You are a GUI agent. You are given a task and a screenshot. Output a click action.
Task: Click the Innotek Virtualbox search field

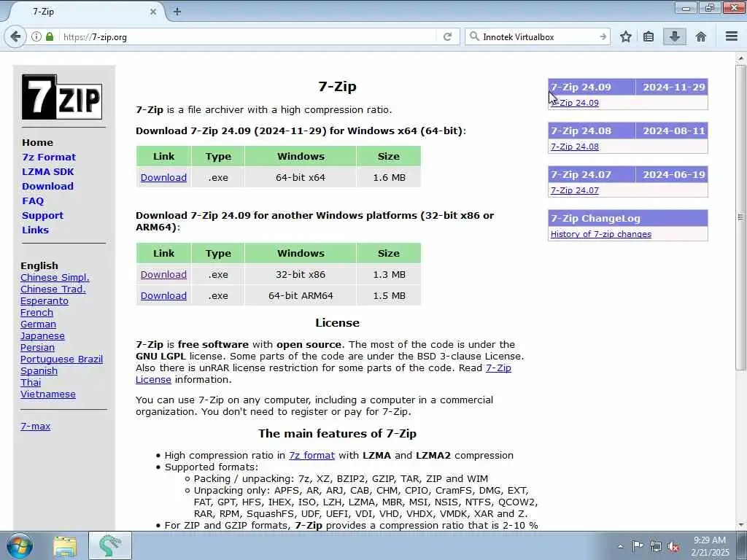pyautogui.click(x=538, y=36)
